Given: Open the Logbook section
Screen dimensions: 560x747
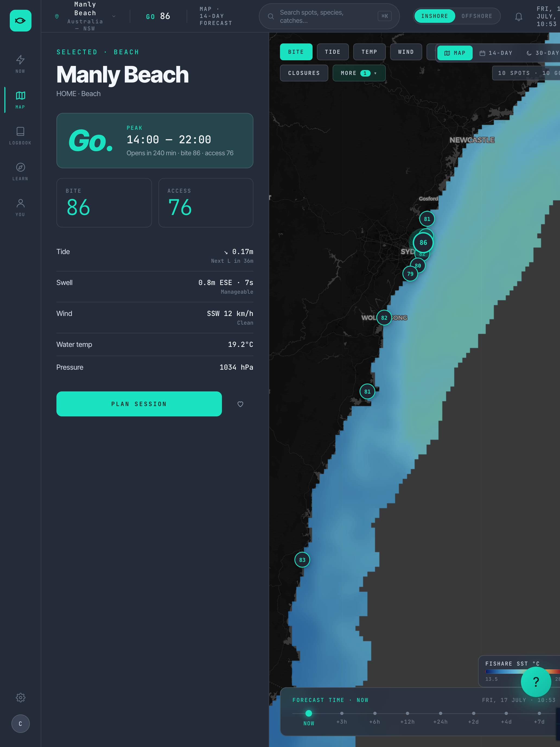Looking at the screenshot, I should tap(20, 135).
